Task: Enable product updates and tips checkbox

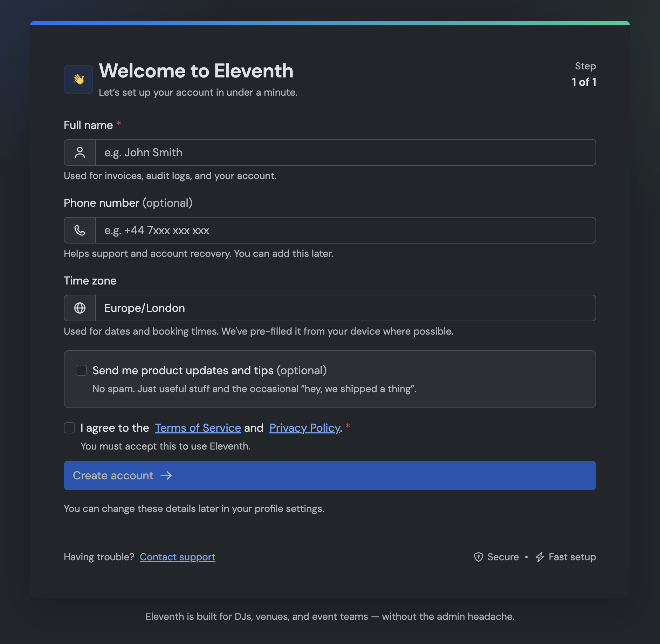Action: 81,370
